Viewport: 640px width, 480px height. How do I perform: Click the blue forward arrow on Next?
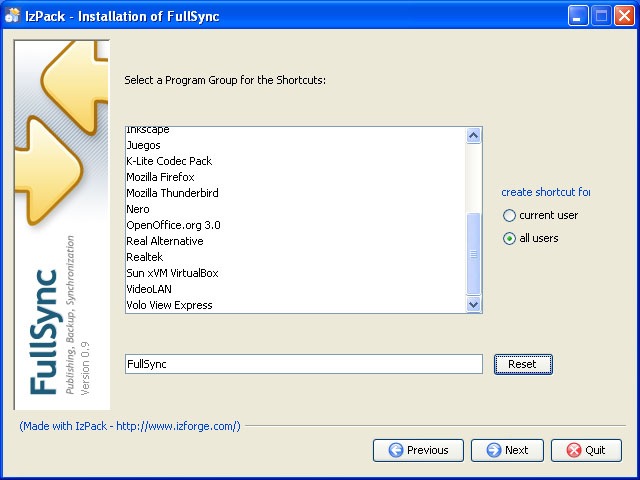click(493, 450)
